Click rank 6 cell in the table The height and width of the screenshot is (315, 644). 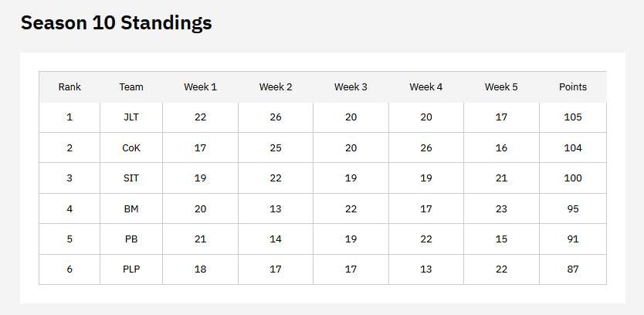click(69, 269)
